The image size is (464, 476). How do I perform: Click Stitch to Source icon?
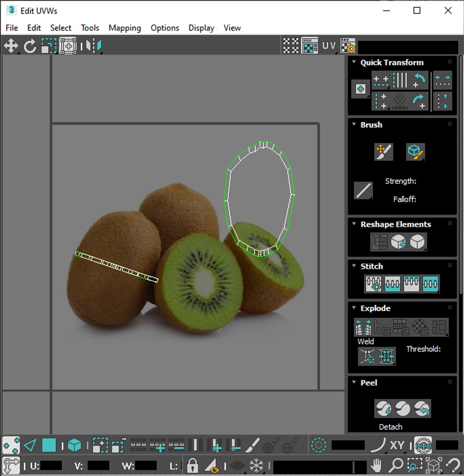pos(411,284)
